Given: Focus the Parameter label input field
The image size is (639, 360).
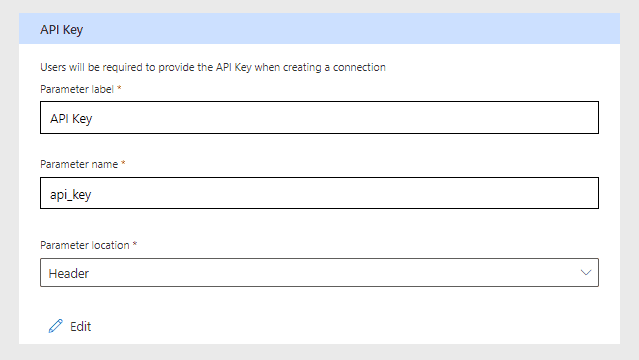Looking at the screenshot, I should point(319,117).
